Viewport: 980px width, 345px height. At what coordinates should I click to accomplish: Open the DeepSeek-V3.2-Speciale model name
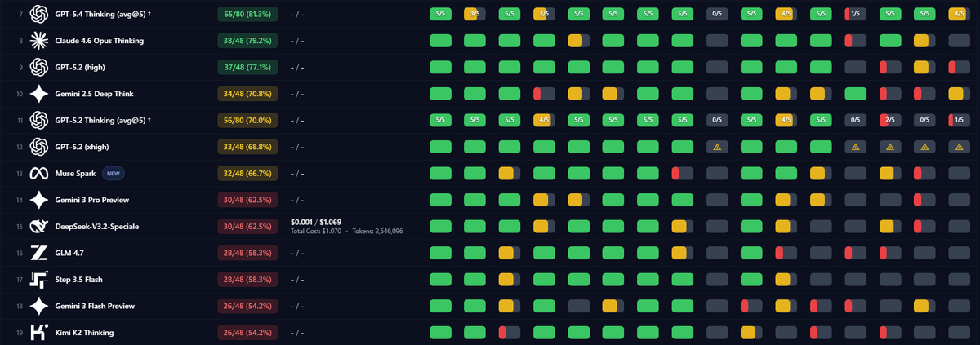point(96,226)
